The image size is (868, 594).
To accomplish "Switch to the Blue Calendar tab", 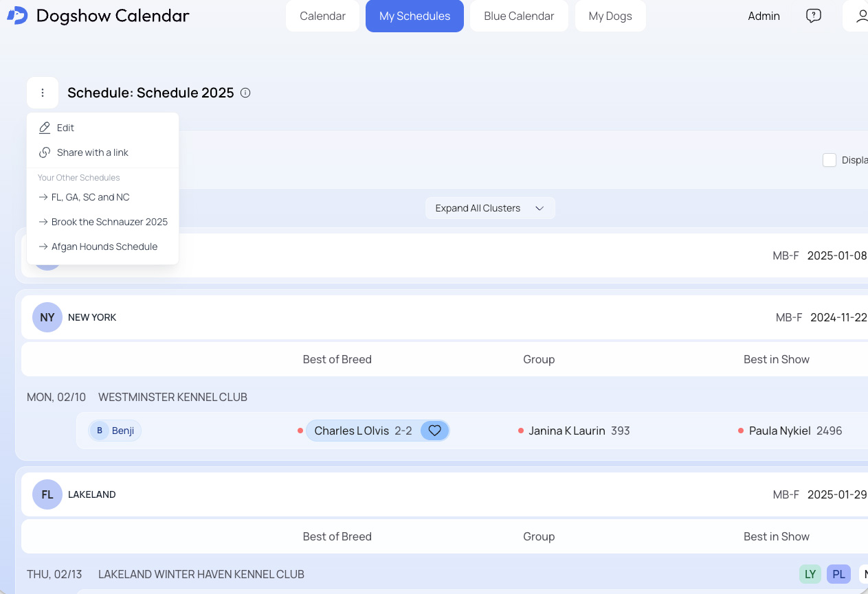I will click(519, 16).
